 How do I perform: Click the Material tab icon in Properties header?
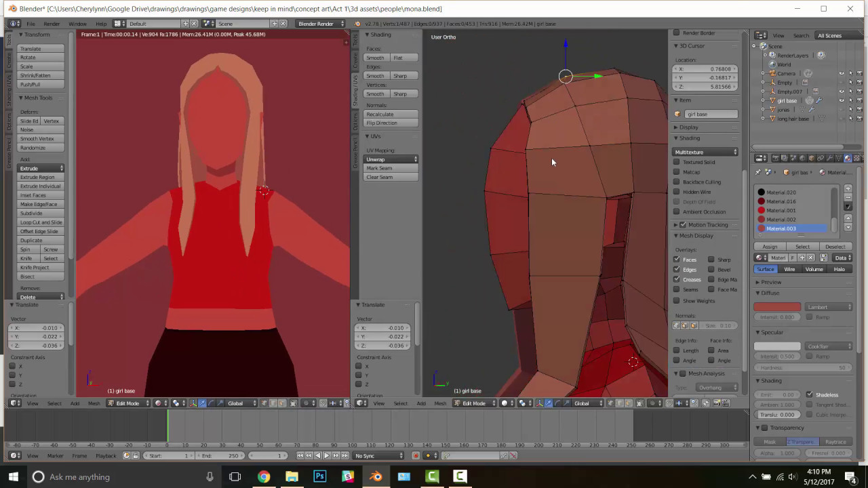click(x=847, y=158)
